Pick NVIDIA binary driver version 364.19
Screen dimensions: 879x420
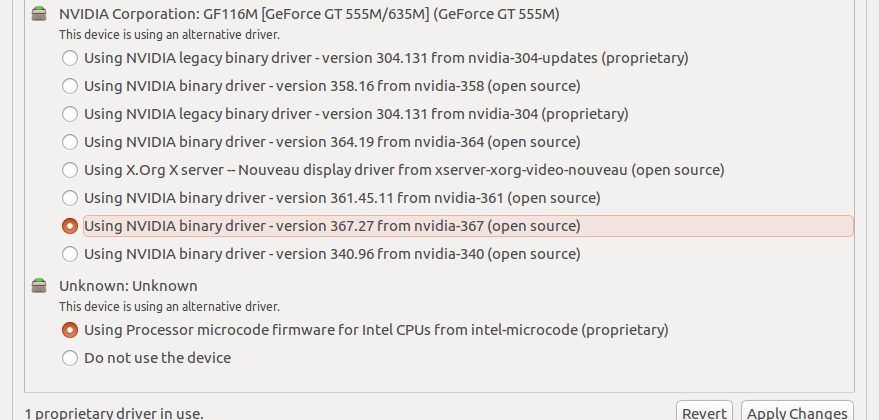point(70,142)
